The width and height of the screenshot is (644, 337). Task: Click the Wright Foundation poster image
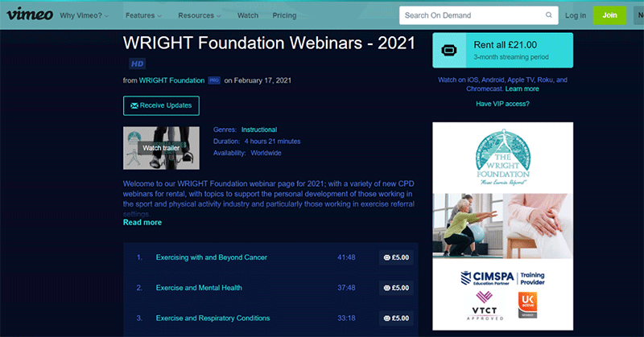pos(502,226)
